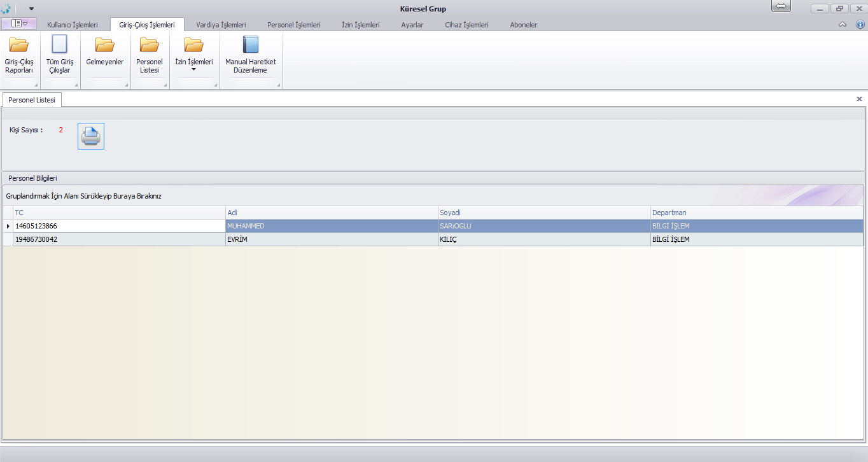Image resolution: width=868 pixels, height=462 pixels.
Task: Collapse the ribbon with the chevron-up arrow
Action: 843,25
